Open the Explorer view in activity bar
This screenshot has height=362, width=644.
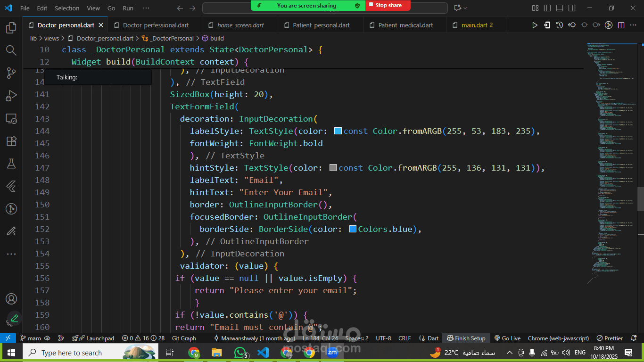(x=11, y=28)
